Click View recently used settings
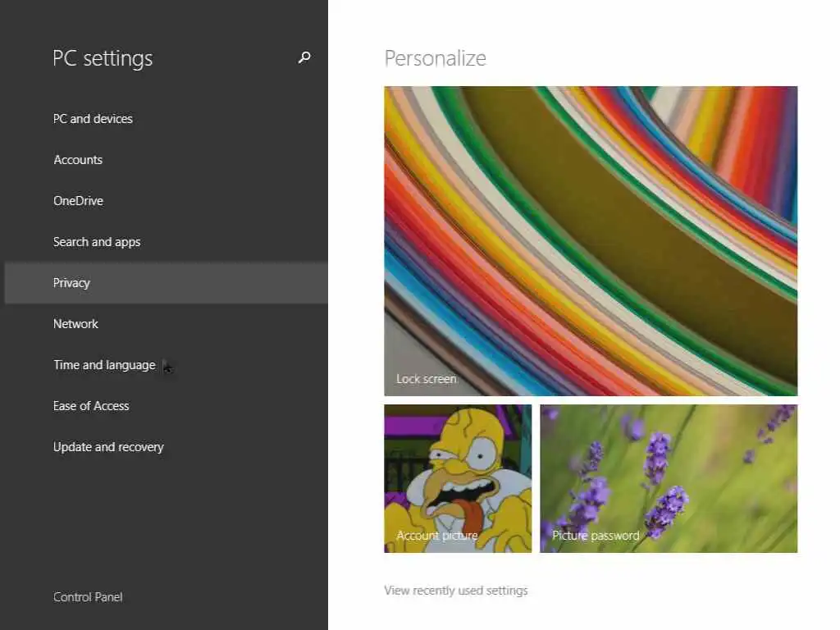 coord(455,591)
